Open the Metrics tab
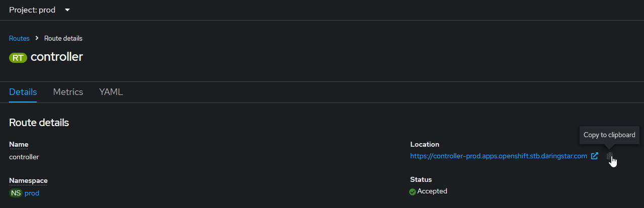Image resolution: width=644 pixels, height=208 pixels. (x=68, y=92)
